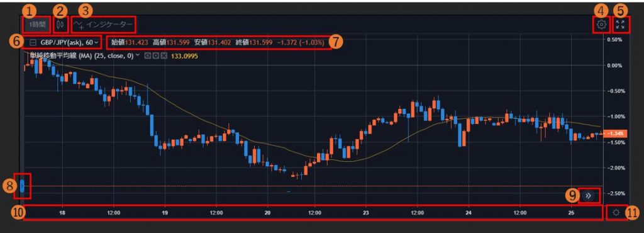This screenshot has height=233, width=644.
Task: Remove the MA indicator with the X icon
Action: coord(164,55)
